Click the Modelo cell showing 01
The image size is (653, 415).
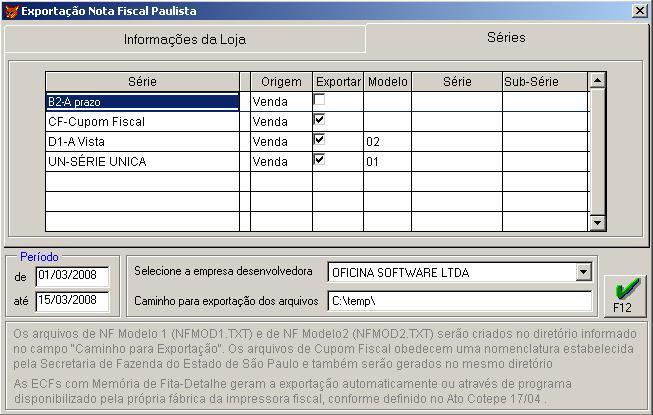(387, 162)
